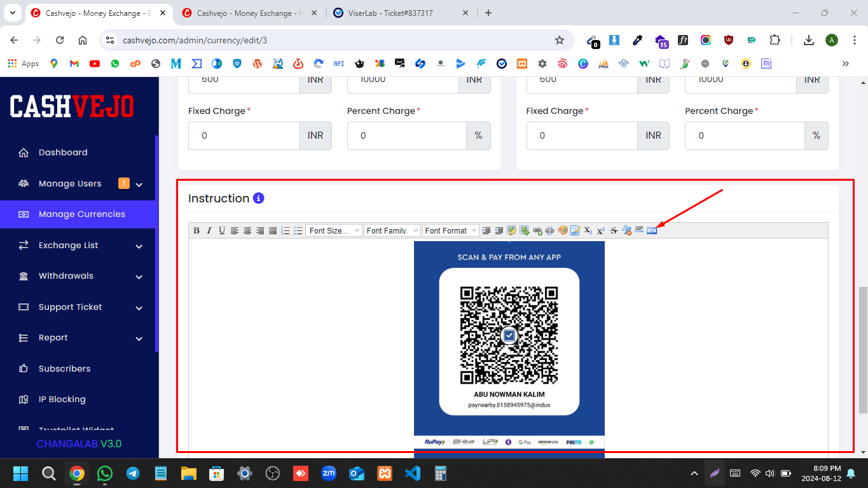Expand the Withdrawals submenu
The image size is (868, 488).
click(78, 276)
